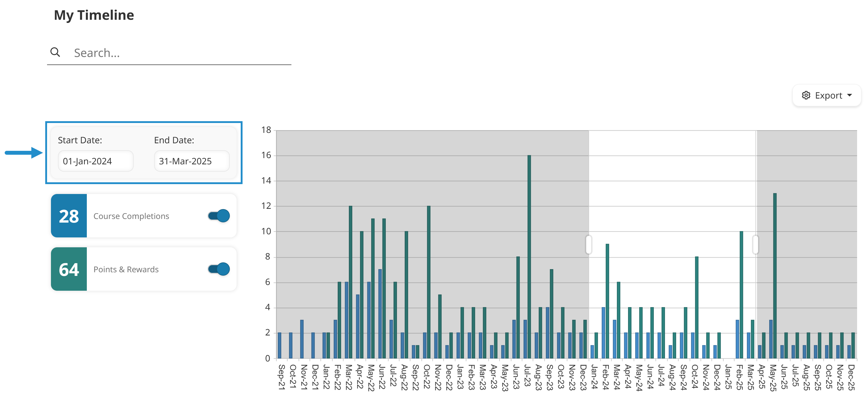Open the End Date field 31-Mar-2025
This screenshot has width=868, height=408.
[x=192, y=161]
